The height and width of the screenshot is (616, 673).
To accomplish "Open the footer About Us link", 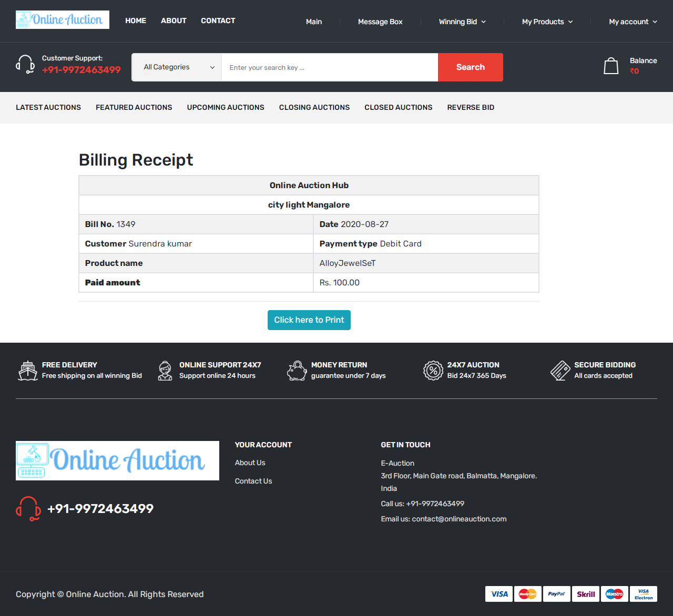I will [250, 463].
